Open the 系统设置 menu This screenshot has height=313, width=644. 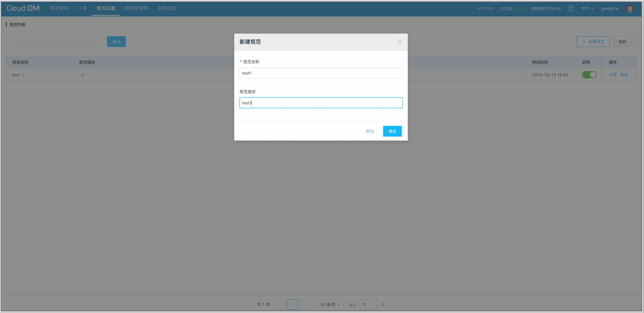(x=167, y=8)
